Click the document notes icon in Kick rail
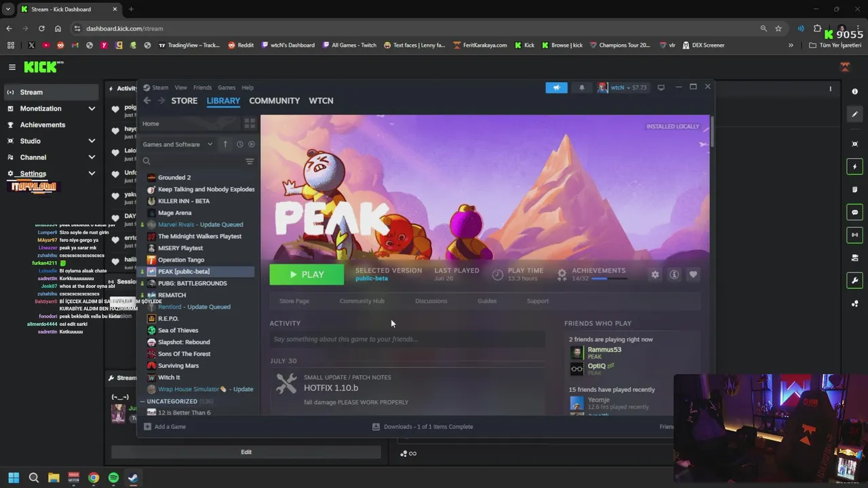 point(855,190)
